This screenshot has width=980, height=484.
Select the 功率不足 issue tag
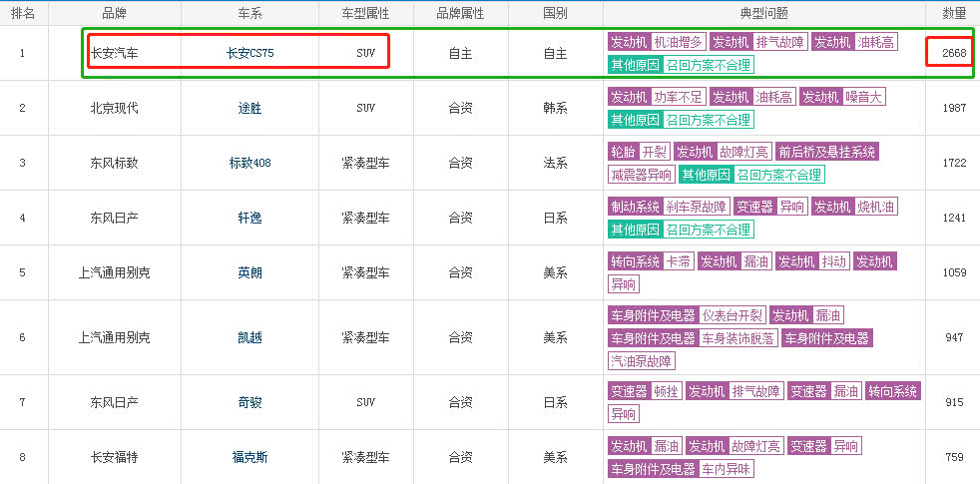(679, 97)
